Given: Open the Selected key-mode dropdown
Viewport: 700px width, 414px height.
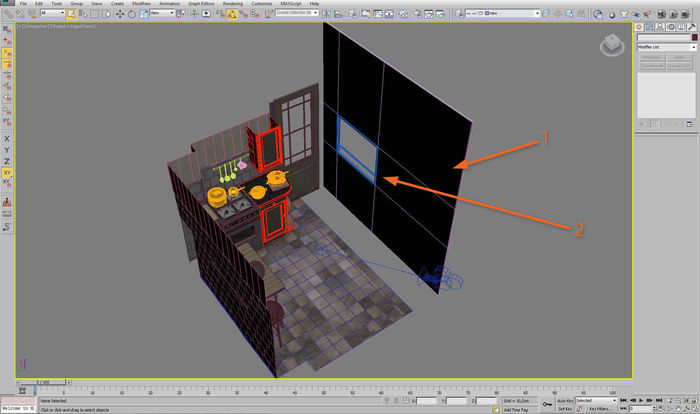Looking at the screenshot, I should click(596, 401).
